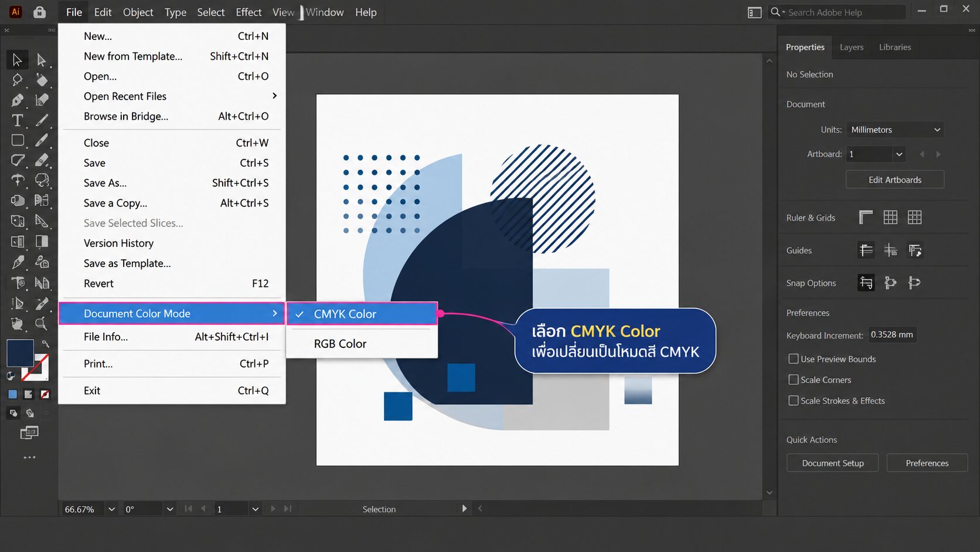
Task: Open artboard navigation dropdown in status bar
Action: 255,509
